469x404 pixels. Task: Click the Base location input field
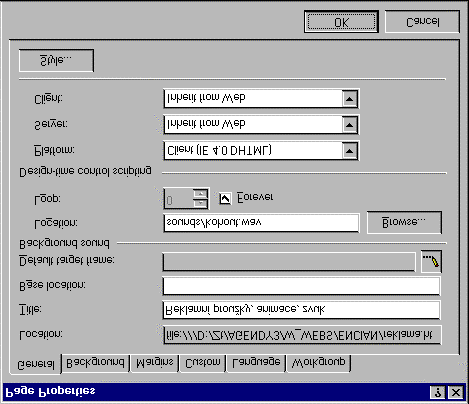pyautogui.click(x=301, y=286)
